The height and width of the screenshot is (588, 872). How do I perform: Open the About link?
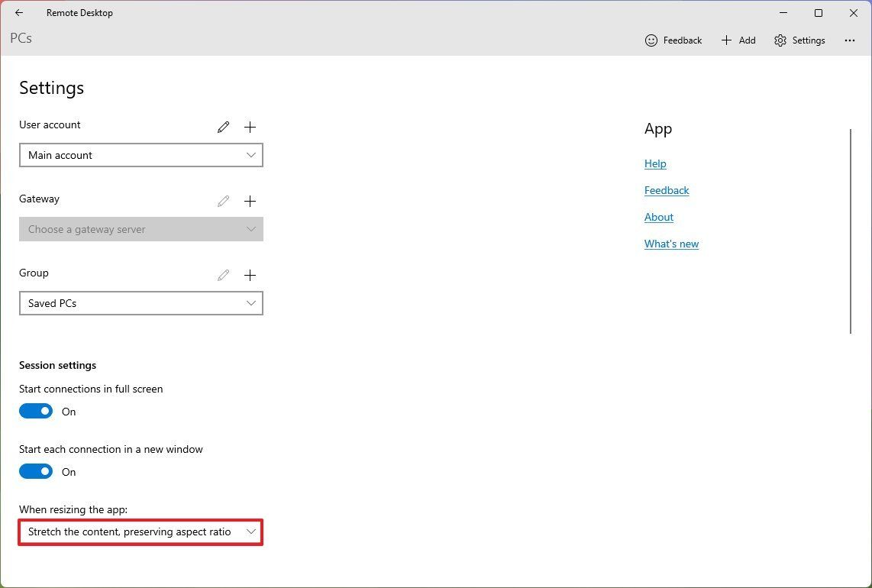pos(658,217)
